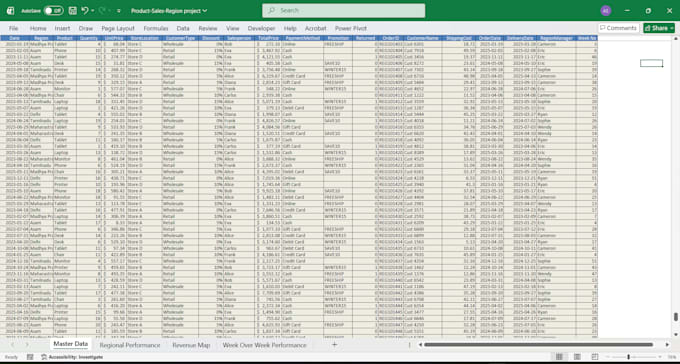
Task: Open the Regional Performance sheet tab
Action: pyautogui.click(x=130, y=345)
